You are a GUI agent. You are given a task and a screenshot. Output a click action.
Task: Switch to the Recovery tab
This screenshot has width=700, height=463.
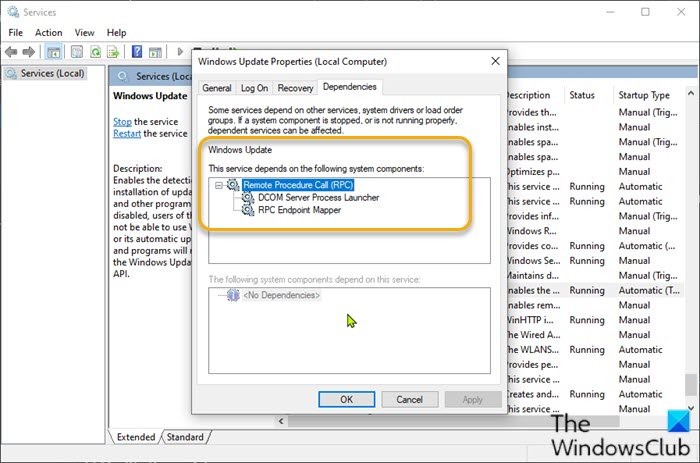295,88
